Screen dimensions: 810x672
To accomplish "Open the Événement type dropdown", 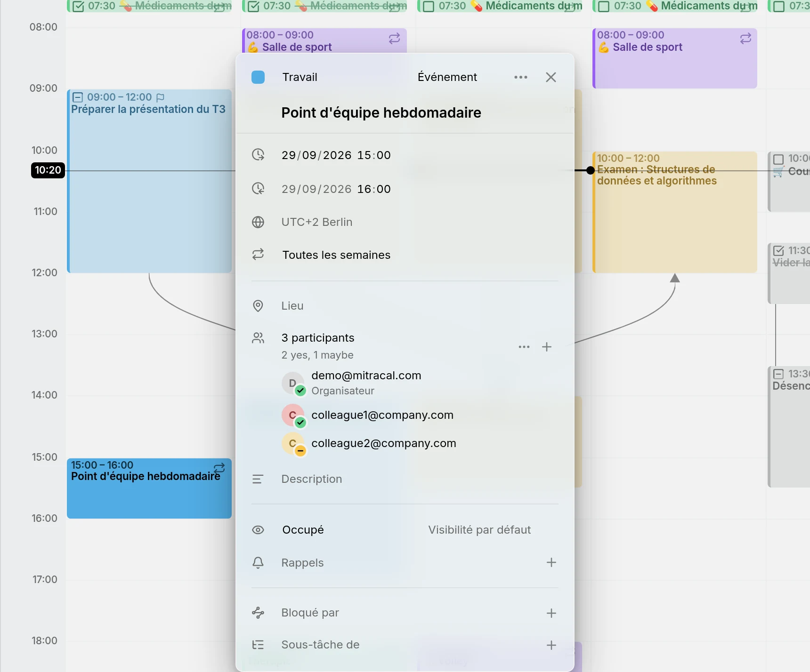I will pos(447,77).
